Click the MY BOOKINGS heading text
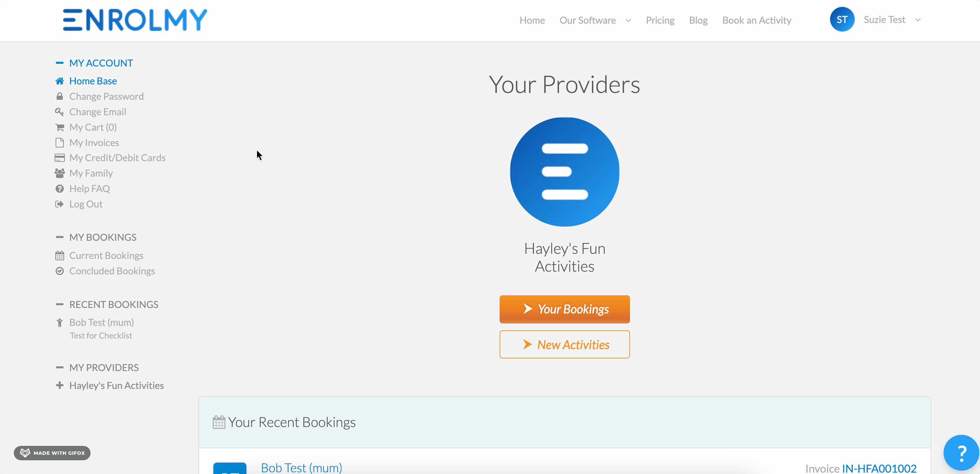The image size is (980, 474). tap(103, 237)
